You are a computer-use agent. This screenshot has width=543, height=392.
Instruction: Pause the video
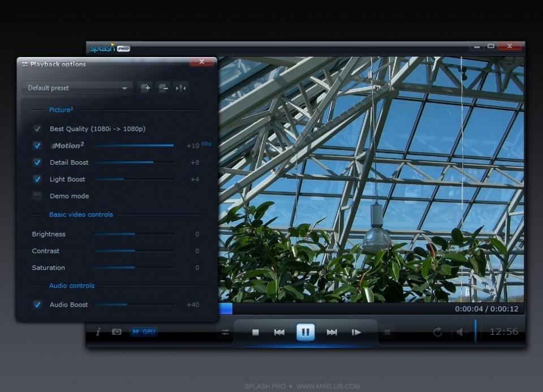click(305, 332)
